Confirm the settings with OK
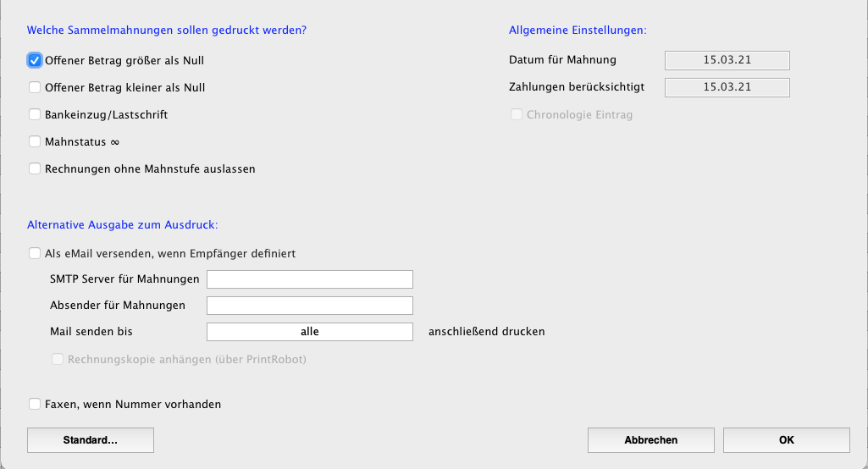The width and height of the screenshot is (868, 469). click(787, 440)
